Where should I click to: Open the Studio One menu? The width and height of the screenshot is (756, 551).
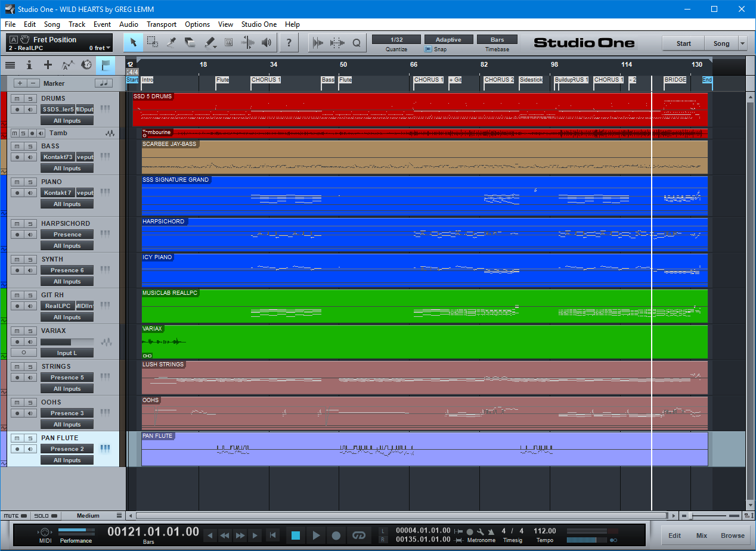click(x=259, y=24)
